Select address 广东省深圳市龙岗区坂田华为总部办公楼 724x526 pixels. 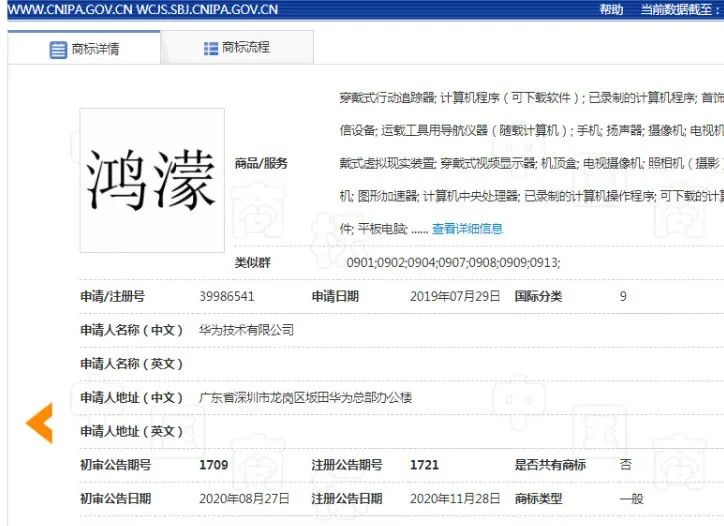click(x=306, y=398)
